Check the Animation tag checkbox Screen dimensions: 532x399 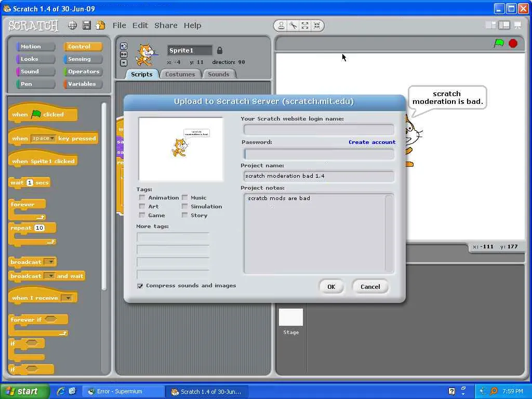pyautogui.click(x=142, y=197)
